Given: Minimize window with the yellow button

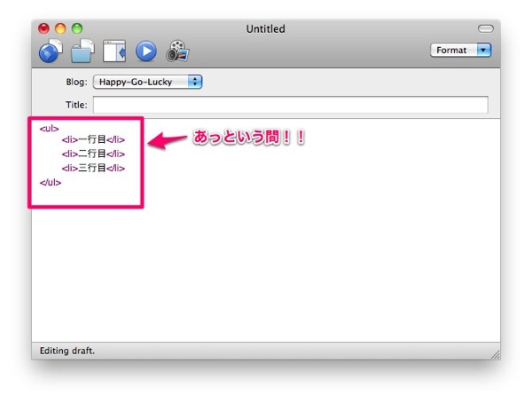Looking at the screenshot, I should (60, 28).
